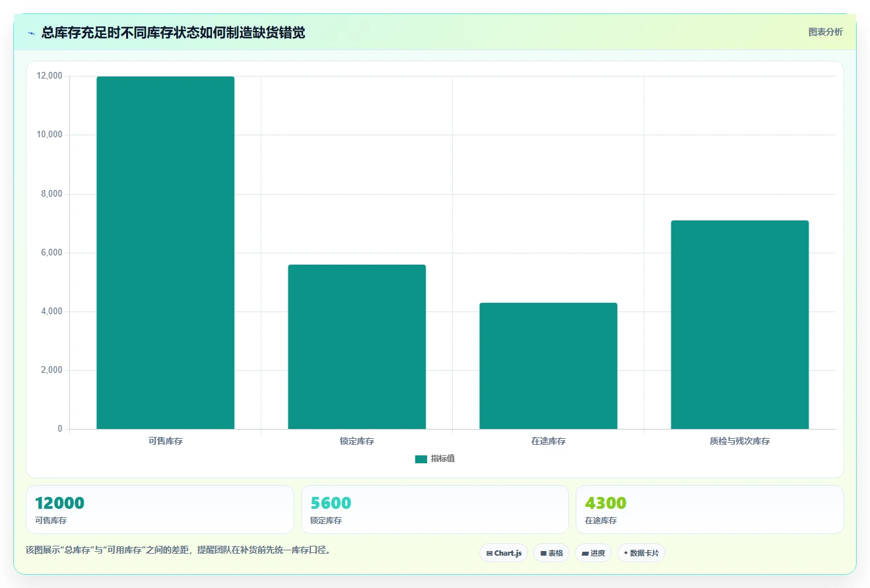The image size is (870, 588).
Task: Click the lightning icon beside the title
Action: pos(31,33)
